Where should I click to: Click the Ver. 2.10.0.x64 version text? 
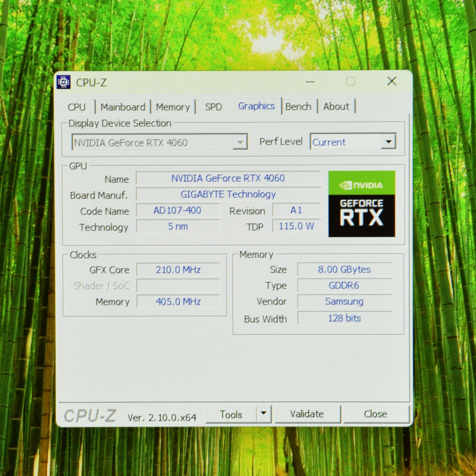coord(162,417)
